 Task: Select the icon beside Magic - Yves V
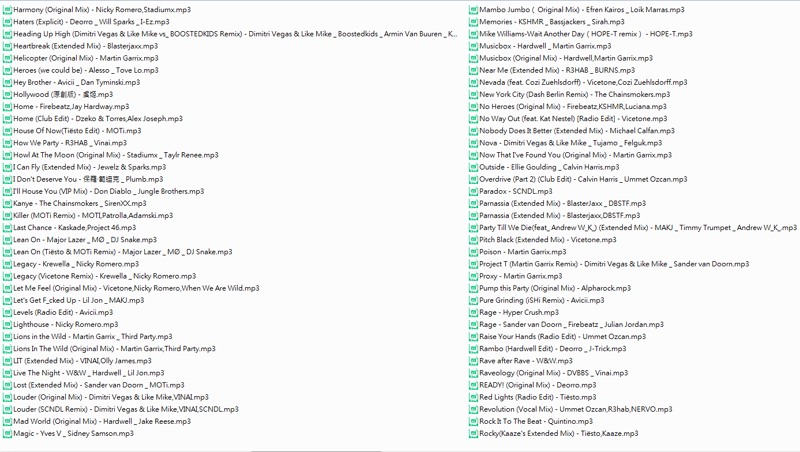6,434
